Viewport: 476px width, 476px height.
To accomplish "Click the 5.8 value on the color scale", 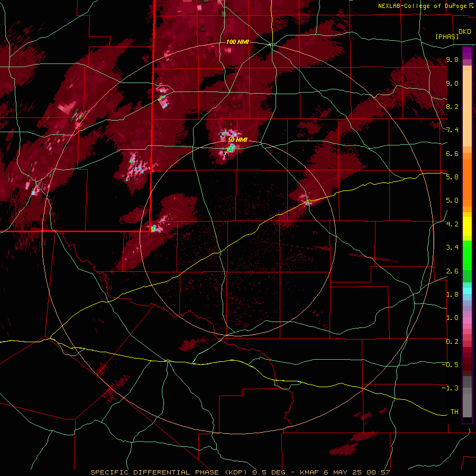I will [452, 177].
